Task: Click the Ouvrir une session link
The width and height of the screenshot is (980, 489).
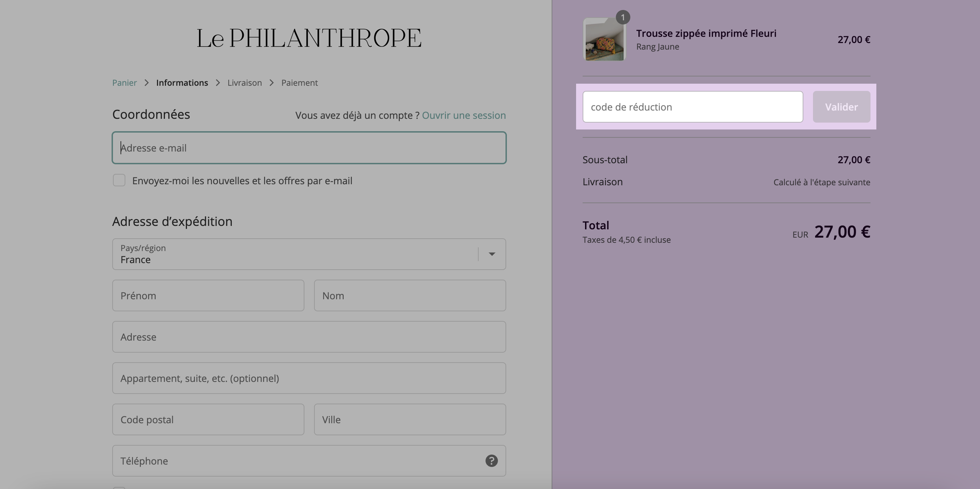Action: (x=464, y=115)
